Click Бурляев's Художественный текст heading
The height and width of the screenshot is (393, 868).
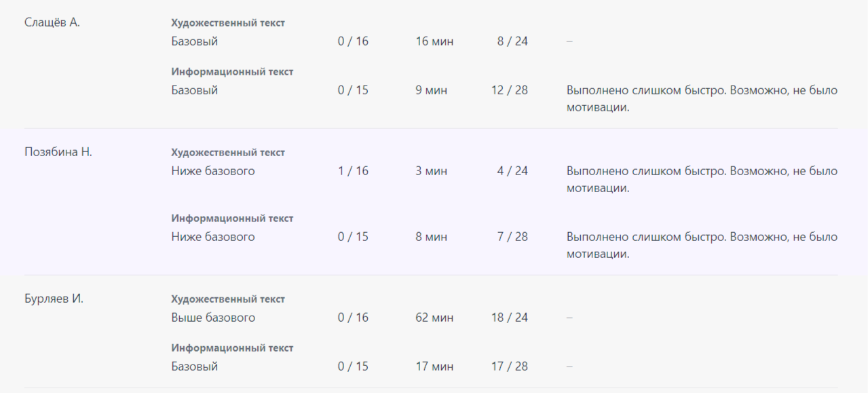(x=228, y=299)
